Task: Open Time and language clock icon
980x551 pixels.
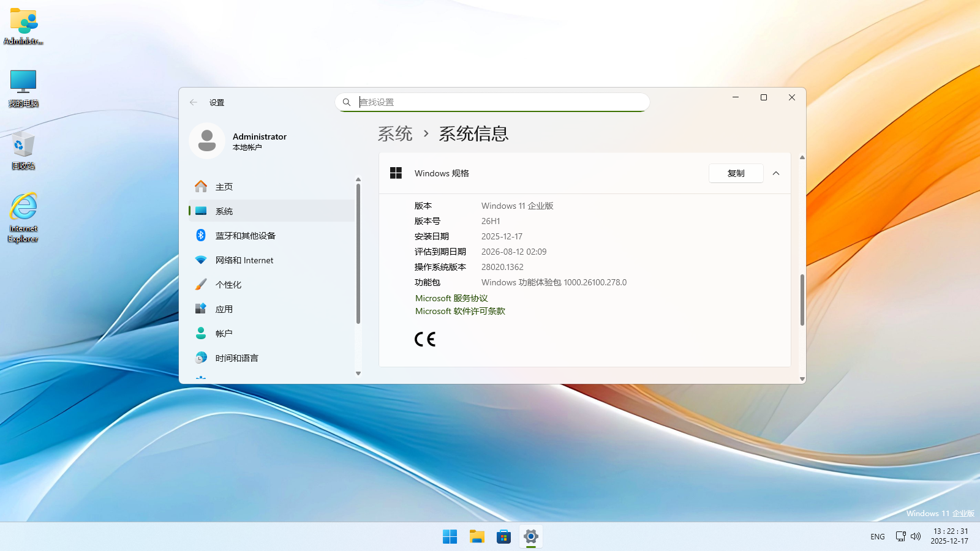Action: coord(201,358)
